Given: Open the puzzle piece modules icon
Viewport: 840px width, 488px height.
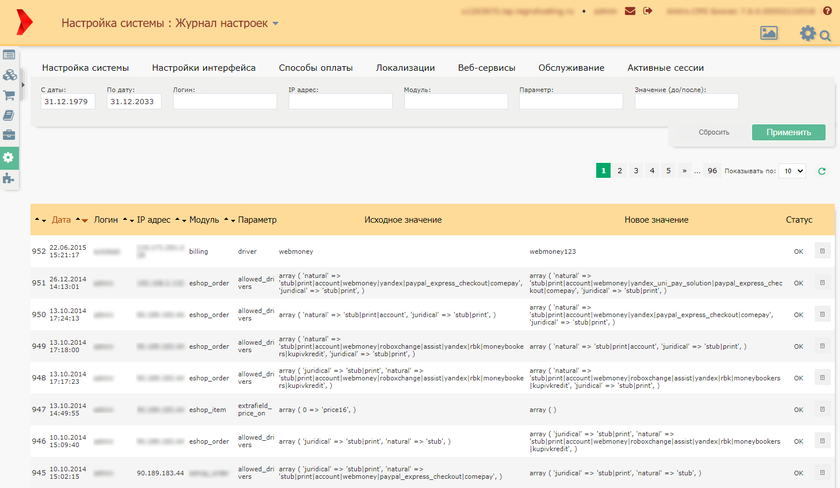Looking at the screenshot, I should tap(9, 178).
